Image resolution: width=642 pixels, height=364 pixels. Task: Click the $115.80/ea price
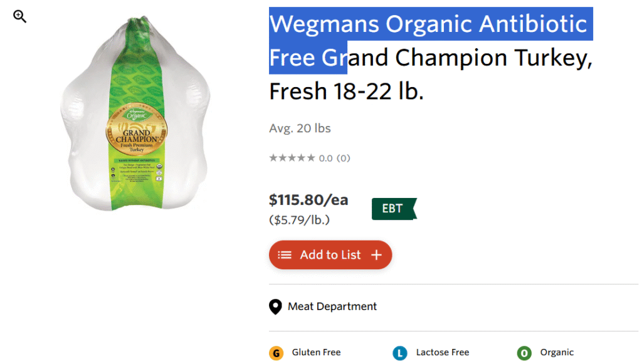[308, 200]
